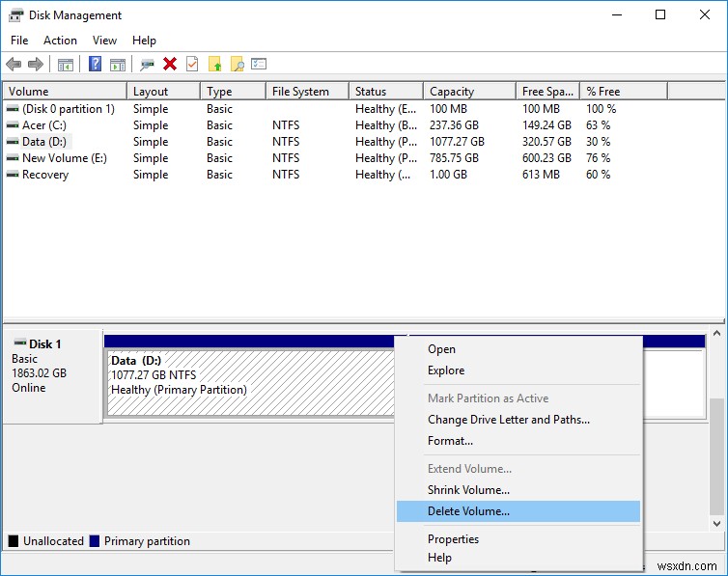
Task: Open the View menu in menu bar
Action: [x=104, y=41]
